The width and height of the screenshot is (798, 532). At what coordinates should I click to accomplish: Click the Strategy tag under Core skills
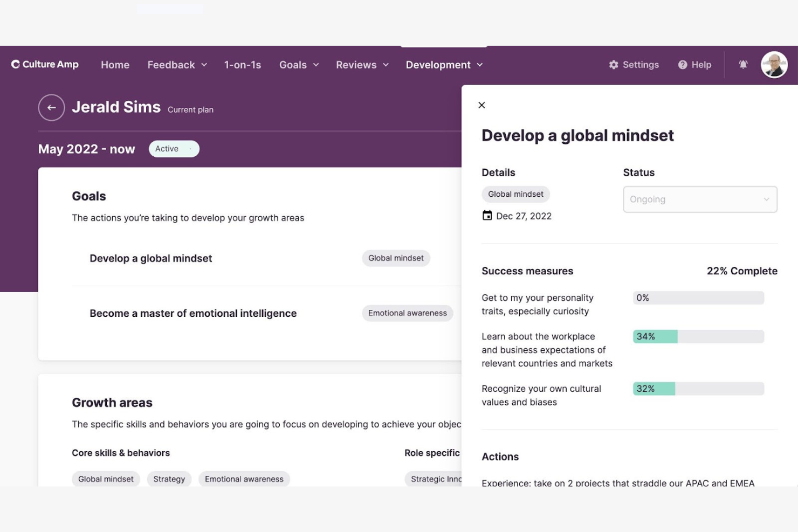(x=169, y=479)
